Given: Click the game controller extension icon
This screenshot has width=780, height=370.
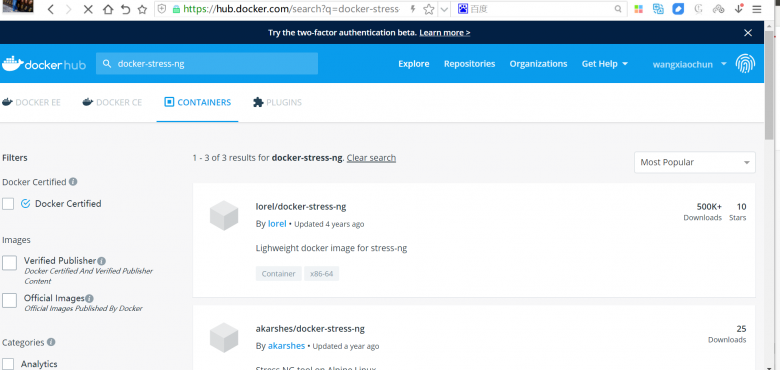Looking at the screenshot, I should [x=718, y=9].
